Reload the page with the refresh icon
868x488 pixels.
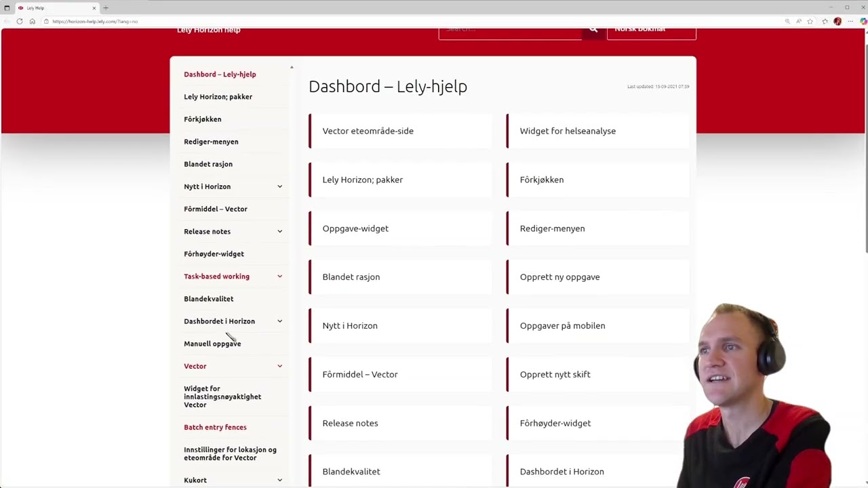pos(20,21)
